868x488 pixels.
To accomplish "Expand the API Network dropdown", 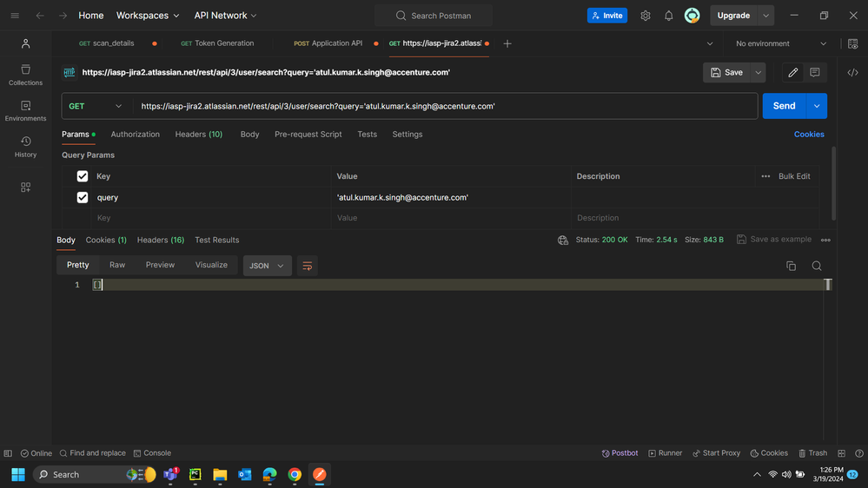I will point(225,16).
